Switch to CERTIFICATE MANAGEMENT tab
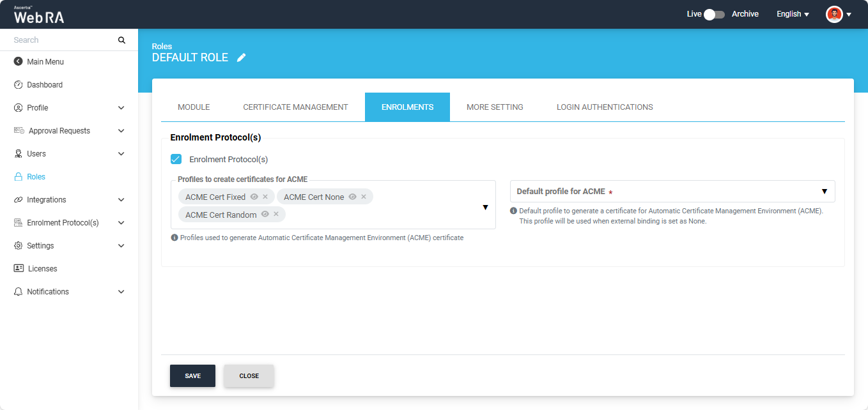Viewport: 868px width, 410px height. pyautogui.click(x=295, y=107)
